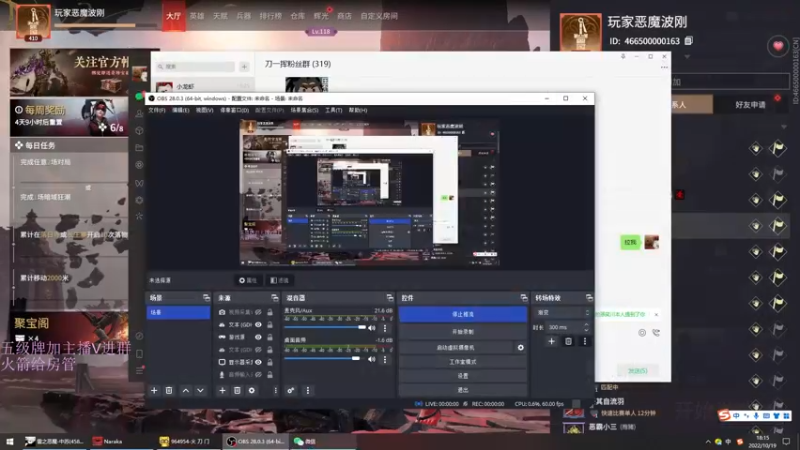Screen dimensions: 800x450
Task: Open 属性 for the selected source
Action: 248,280
